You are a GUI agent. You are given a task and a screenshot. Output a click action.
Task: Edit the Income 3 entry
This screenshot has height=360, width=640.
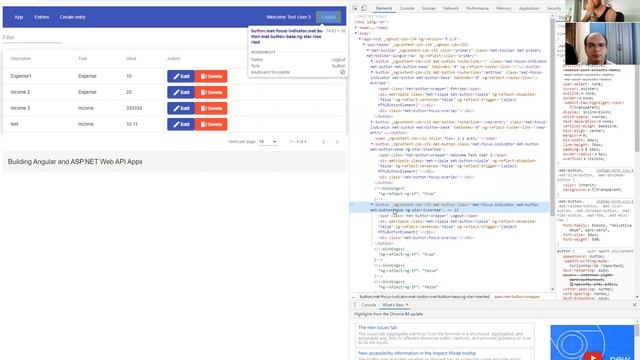[x=181, y=108]
